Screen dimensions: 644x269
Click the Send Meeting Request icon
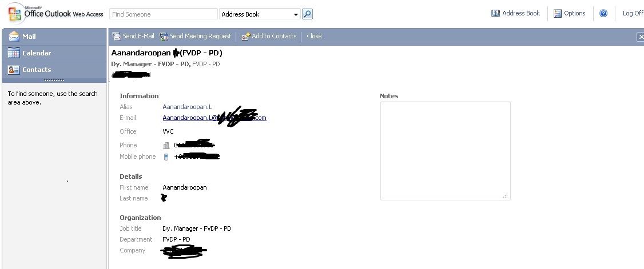pos(164,37)
